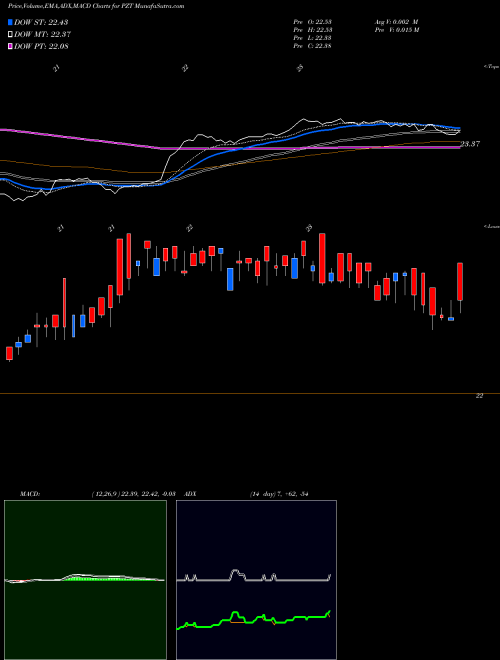This screenshot has height=660, width=500.
Task: Click the 'ADX' heading label
Action: tap(191, 494)
